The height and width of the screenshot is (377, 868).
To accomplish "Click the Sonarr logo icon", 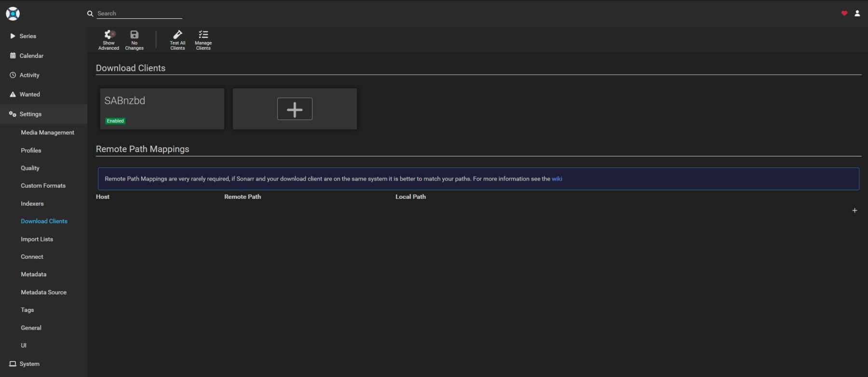I will click(x=13, y=14).
